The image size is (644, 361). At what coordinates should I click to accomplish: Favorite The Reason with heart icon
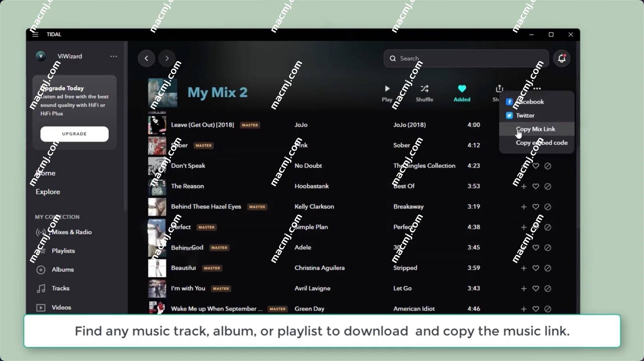pos(536,186)
